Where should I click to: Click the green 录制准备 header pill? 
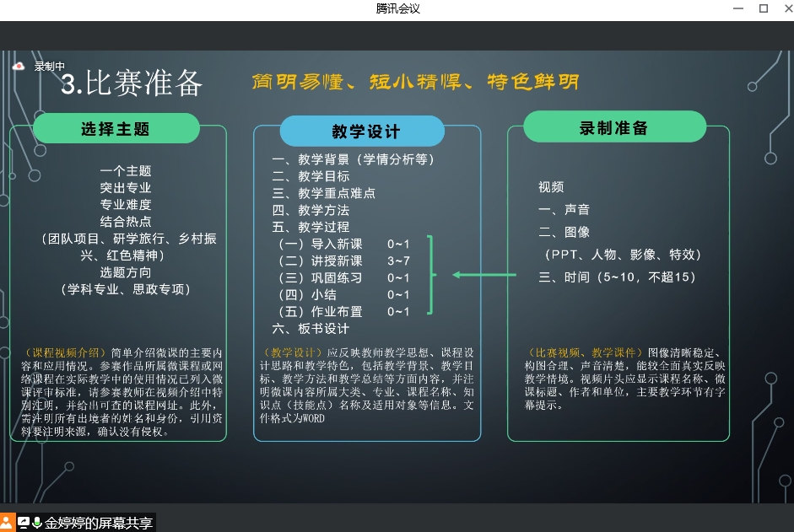tap(613, 127)
